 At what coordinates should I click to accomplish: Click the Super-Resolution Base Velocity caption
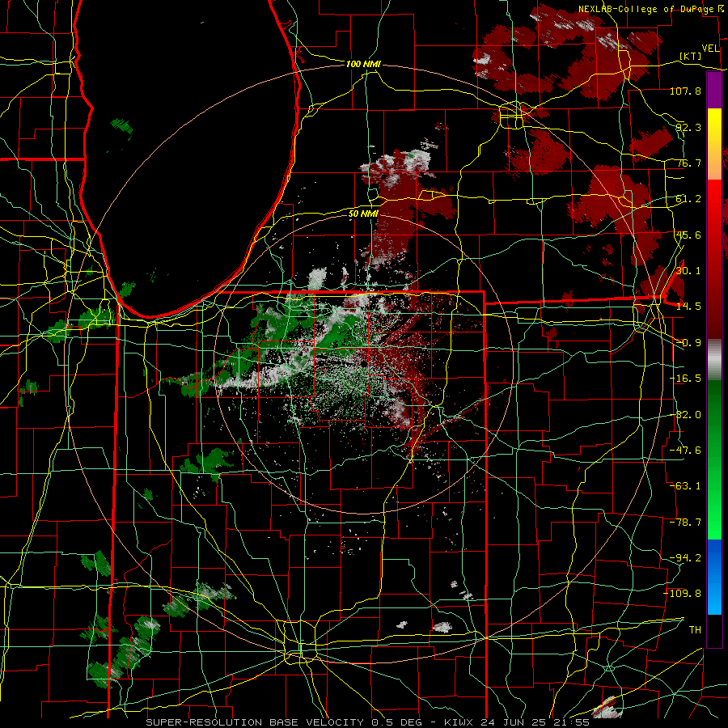click(368, 722)
